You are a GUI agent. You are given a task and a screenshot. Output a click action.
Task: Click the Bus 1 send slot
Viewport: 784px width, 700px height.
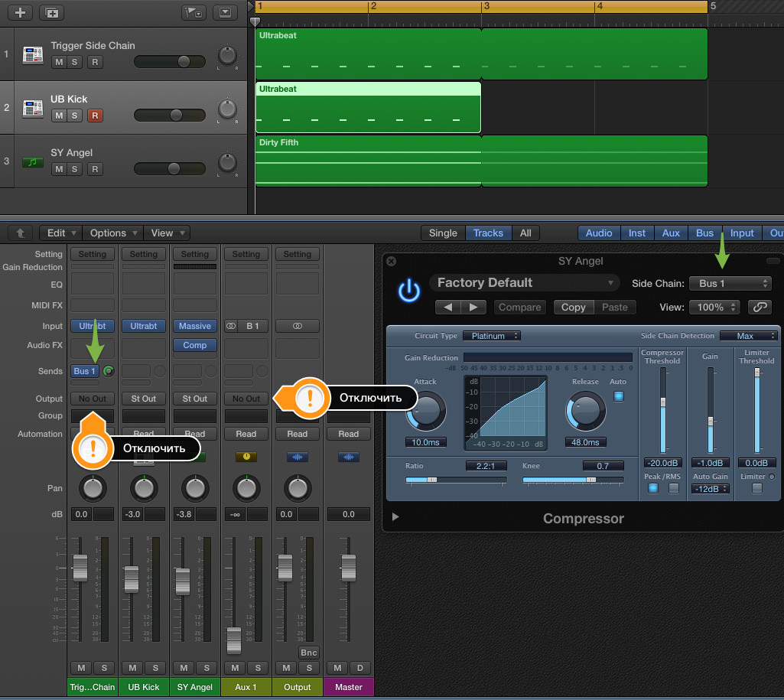coord(84,371)
